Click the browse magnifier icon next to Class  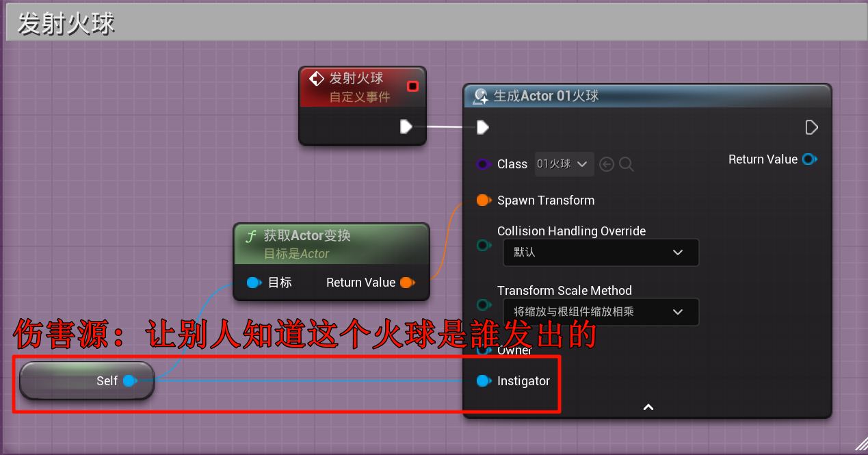click(x=627, y=164)
